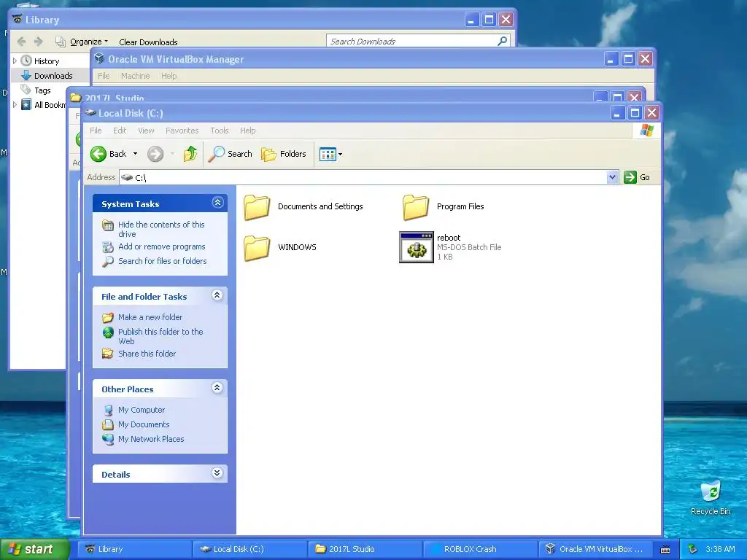Collapse the File and Folder Tasks panel
This screenshot has height=560, width=747.
[217, 295]
